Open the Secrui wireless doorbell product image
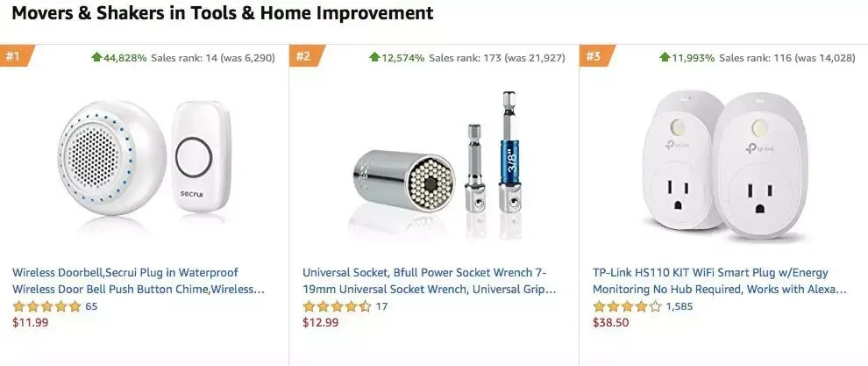Viewport: 868px width, 366px height. click(x=145, y=159)
